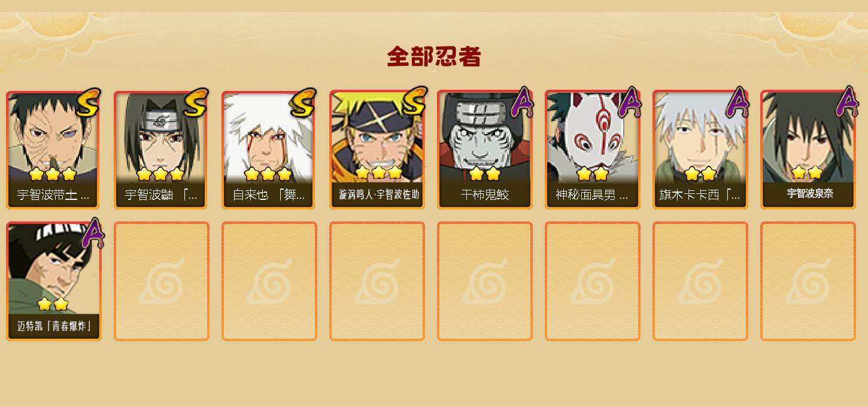Select the 宇智波鼬 ninja card

pyautogui.click(x=160, y=150)
